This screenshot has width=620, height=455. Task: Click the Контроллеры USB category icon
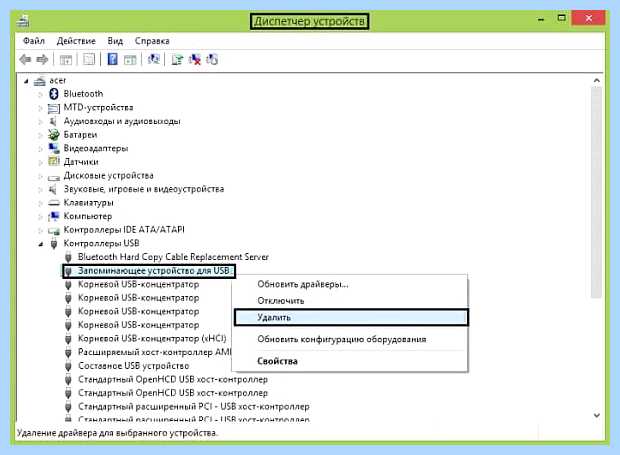pyautogui.click(x=54, y=243)
